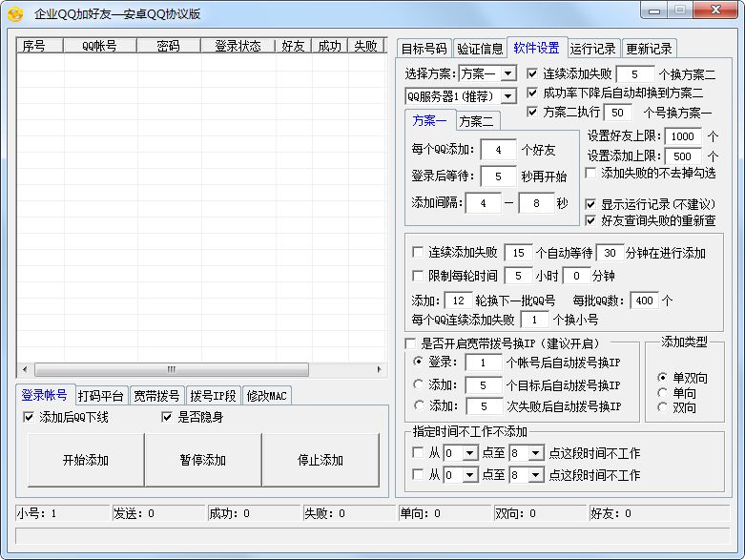Toggle 添加后QQ下线 checkbox

coord(29,417)
